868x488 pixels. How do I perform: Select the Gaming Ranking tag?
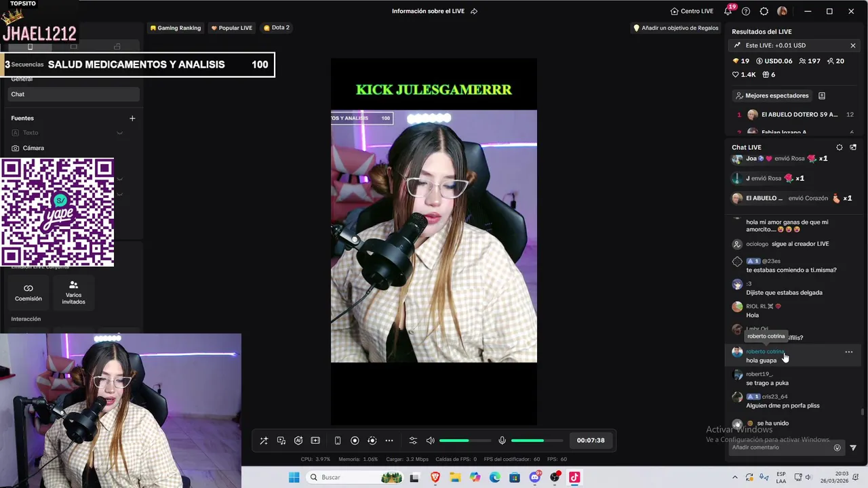(x=176, y=28)
